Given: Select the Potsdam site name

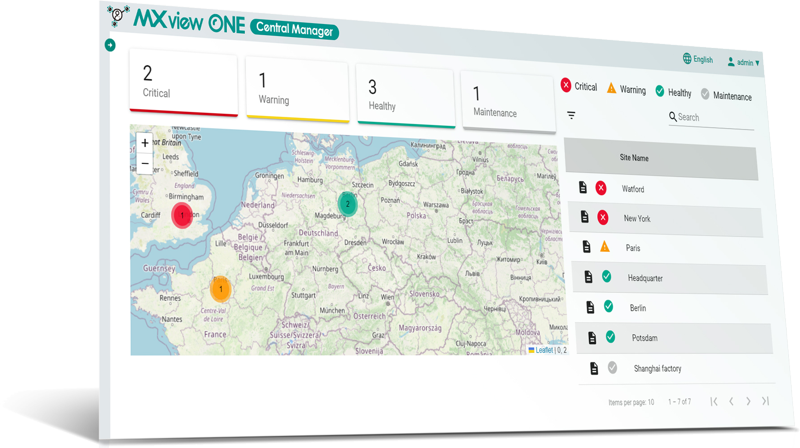Looking at the screenshot, I should [644, 338].
